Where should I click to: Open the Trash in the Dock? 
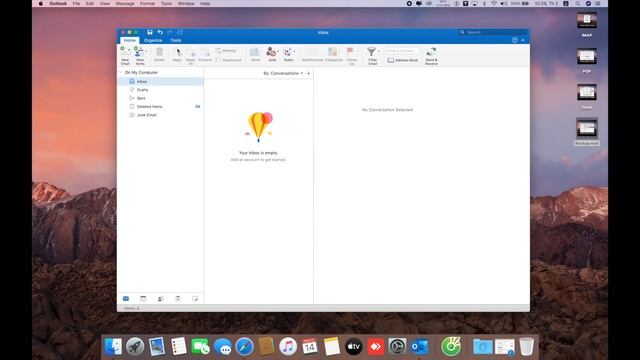(527, 347)
